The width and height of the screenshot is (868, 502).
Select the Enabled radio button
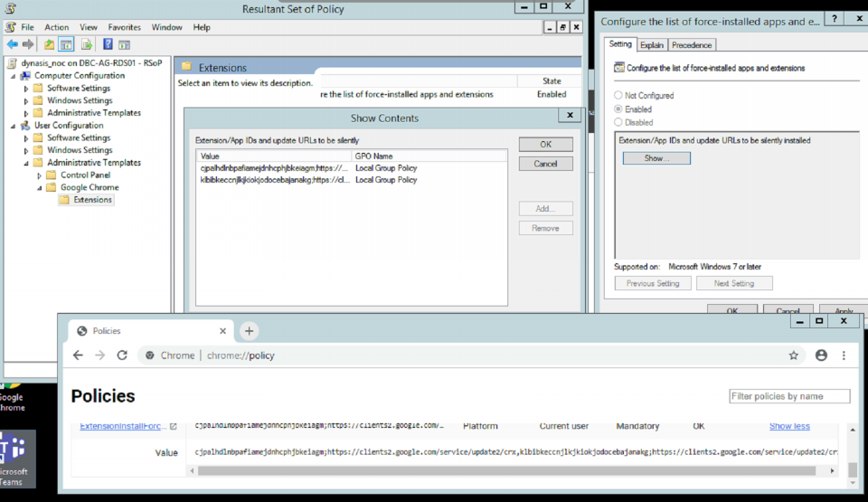point(618,109)
